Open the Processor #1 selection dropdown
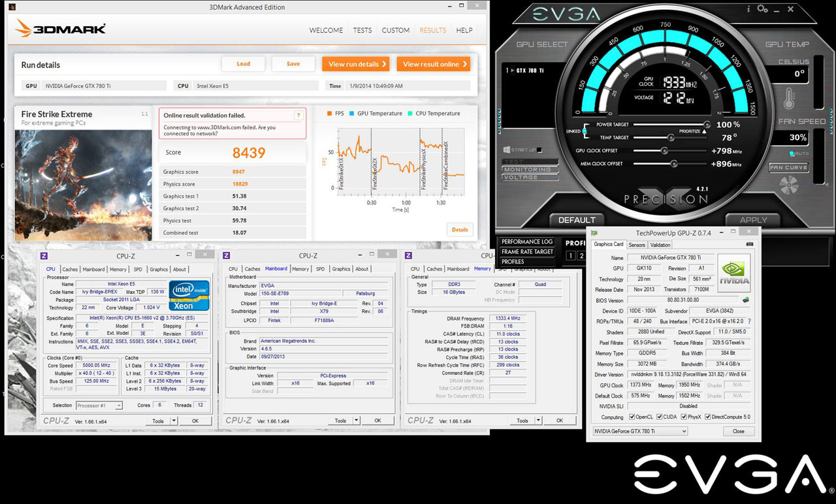 (x=101, y=405)
